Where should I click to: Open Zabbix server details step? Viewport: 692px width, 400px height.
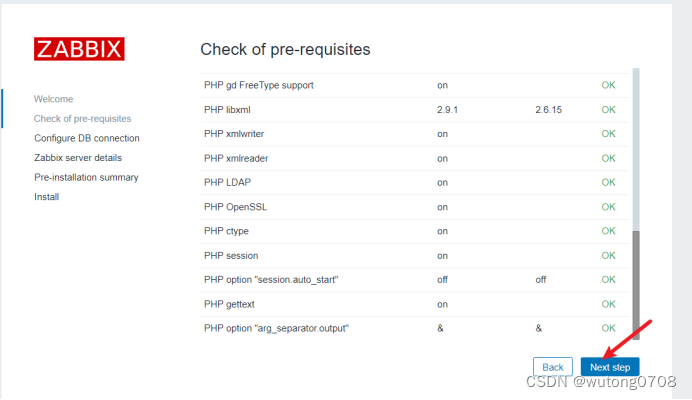[x=78, y=158]
